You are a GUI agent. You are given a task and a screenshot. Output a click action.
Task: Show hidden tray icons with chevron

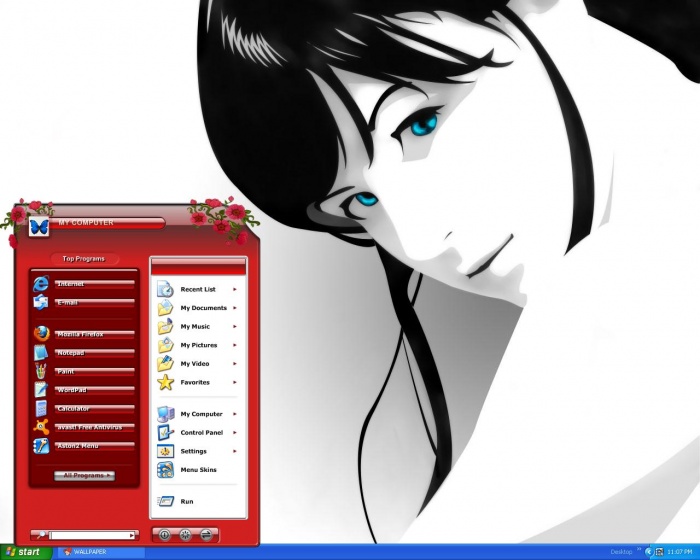[650, 552]
